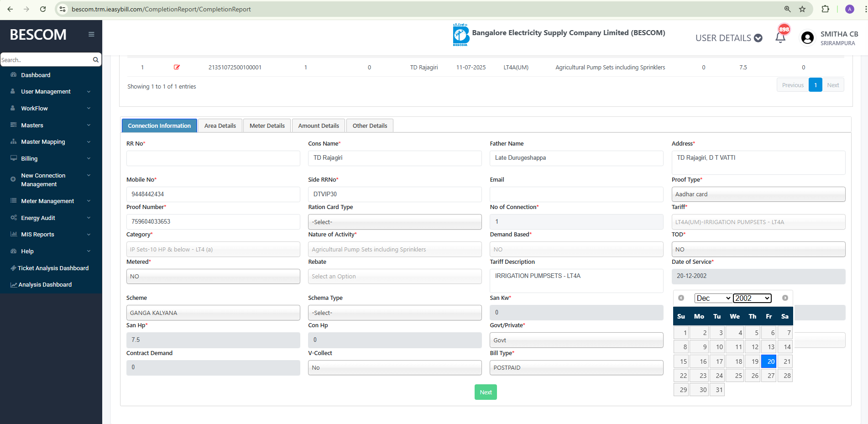Open the calendar month dropdown
The width and height of the screenshot is (868, 424).
point(713,298)
